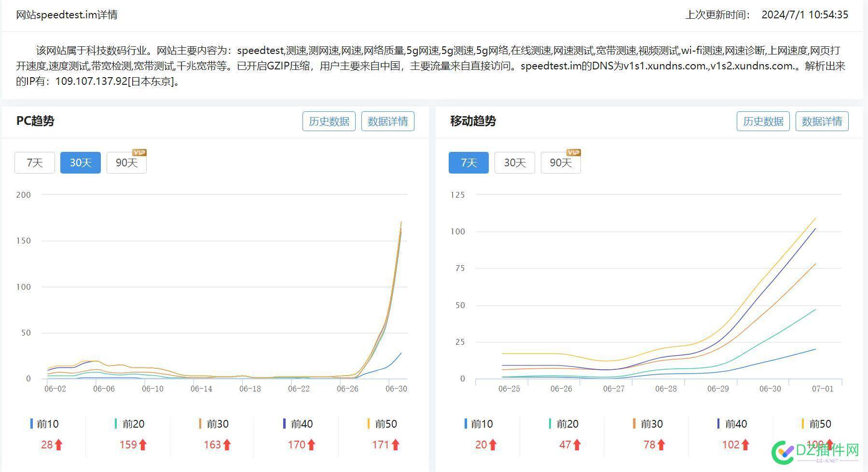Viewport: 868px width, 472px height.
Task: Click 07-01 label on mobile chart axis
Action: (x=823, y=389)
